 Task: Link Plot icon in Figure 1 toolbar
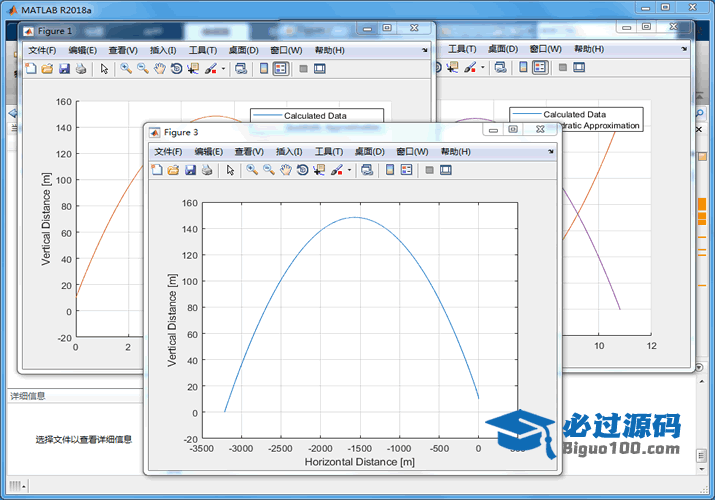[x=241, y=69]
